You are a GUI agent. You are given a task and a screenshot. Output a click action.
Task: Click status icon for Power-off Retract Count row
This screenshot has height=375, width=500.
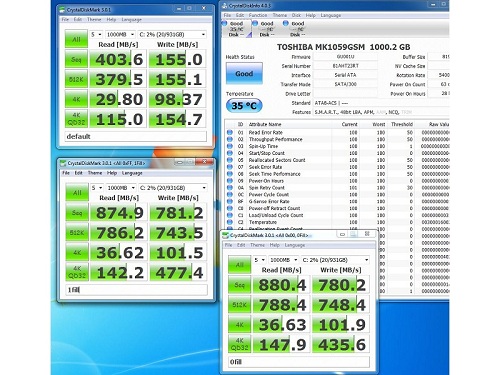click(230, 208)
